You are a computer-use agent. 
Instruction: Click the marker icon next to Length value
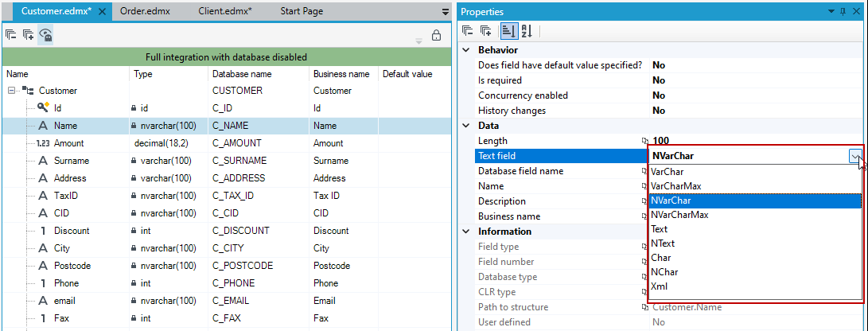[644, 141]
